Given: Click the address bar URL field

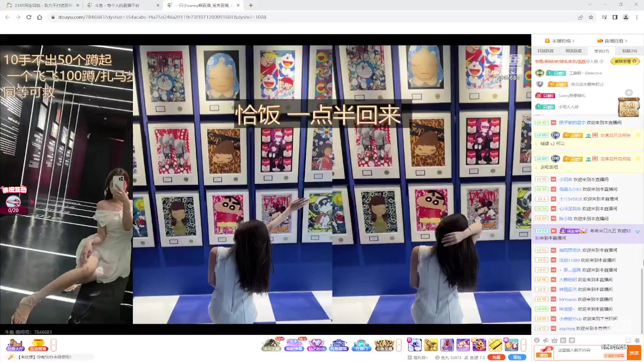Looking at the screenshot, I should (x=312, y=17).
